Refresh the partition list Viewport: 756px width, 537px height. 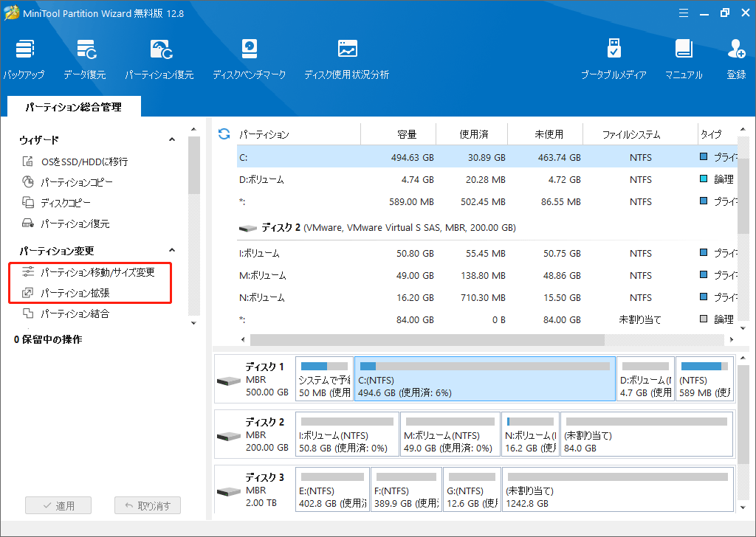tap(224, 134)
